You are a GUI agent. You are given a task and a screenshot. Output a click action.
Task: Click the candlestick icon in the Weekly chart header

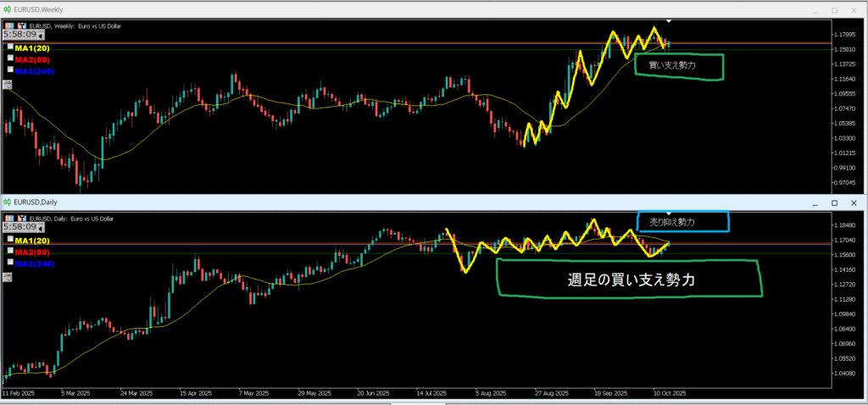21,25
